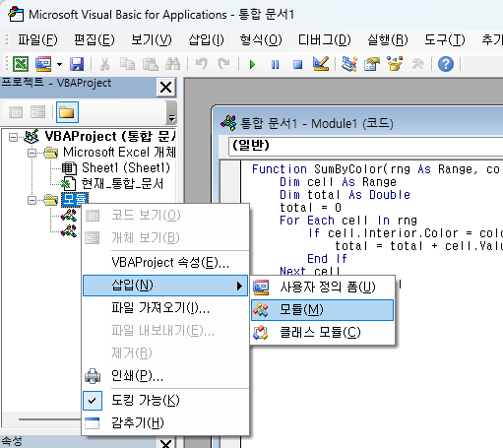Select Microsoft Excel 개체 folder in tree

point(119,153)
